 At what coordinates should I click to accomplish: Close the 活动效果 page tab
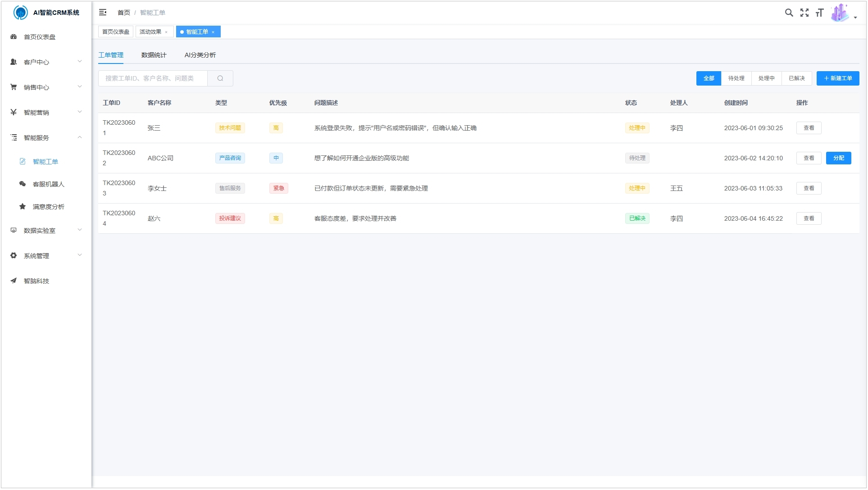[x=166, y=32]
